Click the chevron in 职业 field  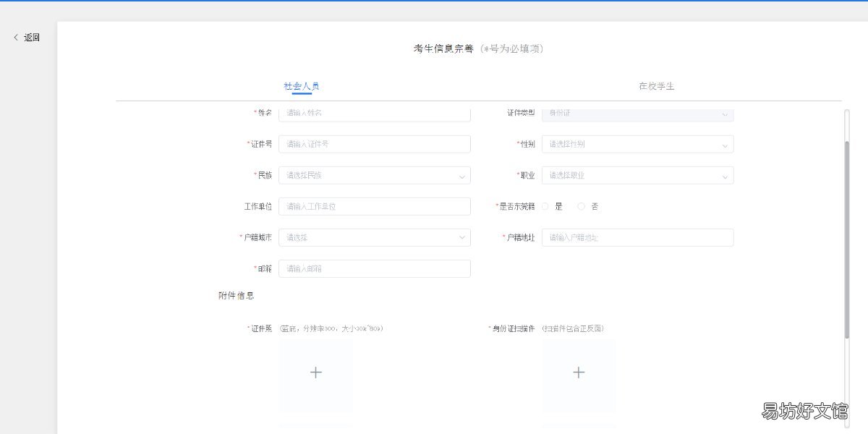725,176
